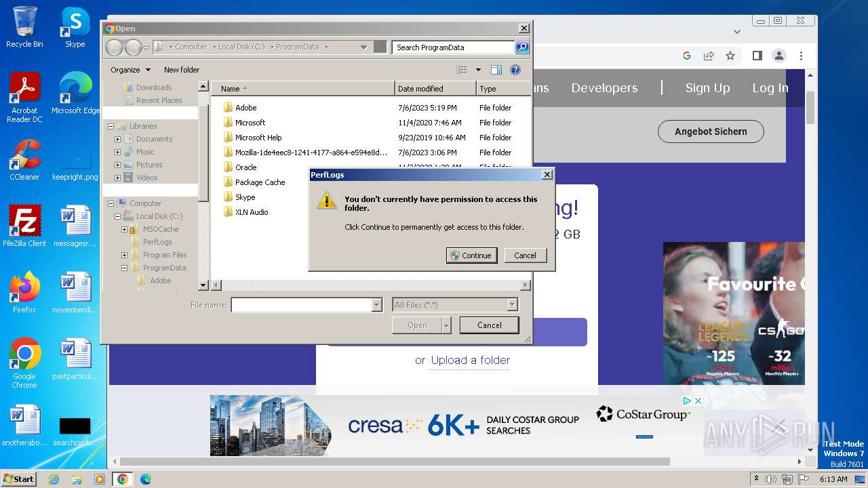Click the Internet Explorer taskbar icon
868x488 pixels.
point(54,479)
